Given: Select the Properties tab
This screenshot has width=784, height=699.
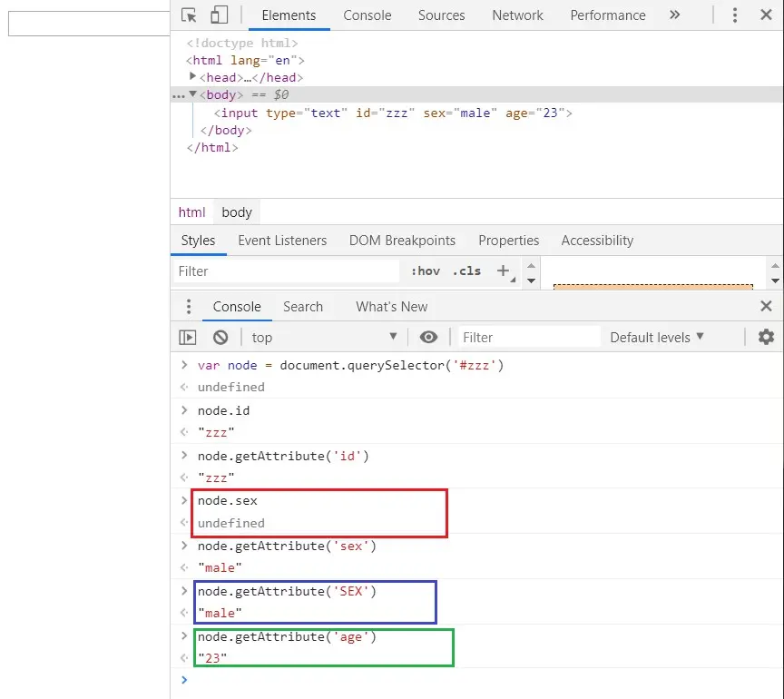Looking at the screenshot, I should click(x=508, y=241).
